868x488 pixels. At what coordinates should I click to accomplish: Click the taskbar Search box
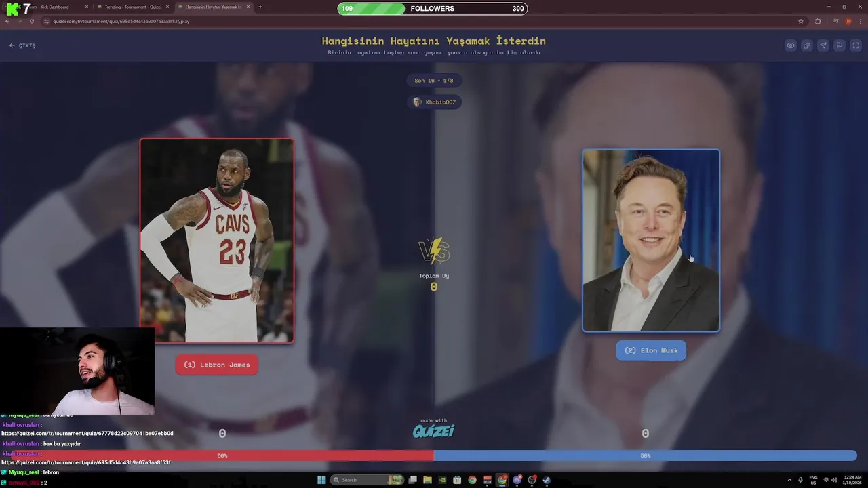367,480
